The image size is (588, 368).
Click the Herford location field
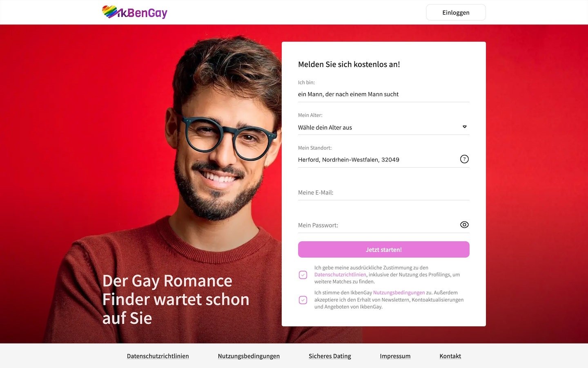378,159
